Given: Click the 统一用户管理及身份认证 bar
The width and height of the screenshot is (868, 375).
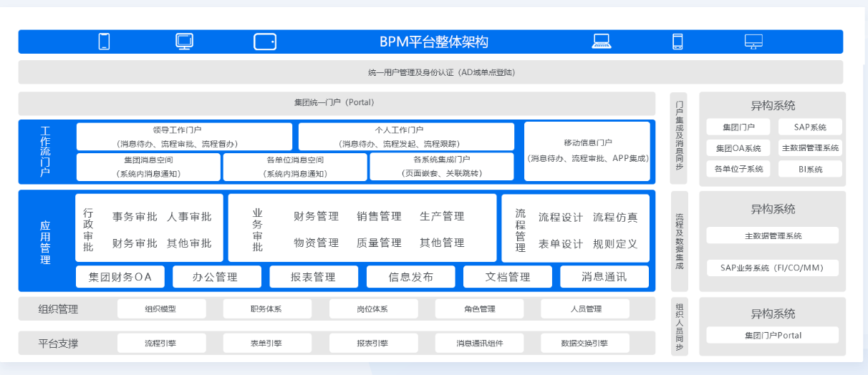Looking at the screenshot, I should tap(430, 72).
